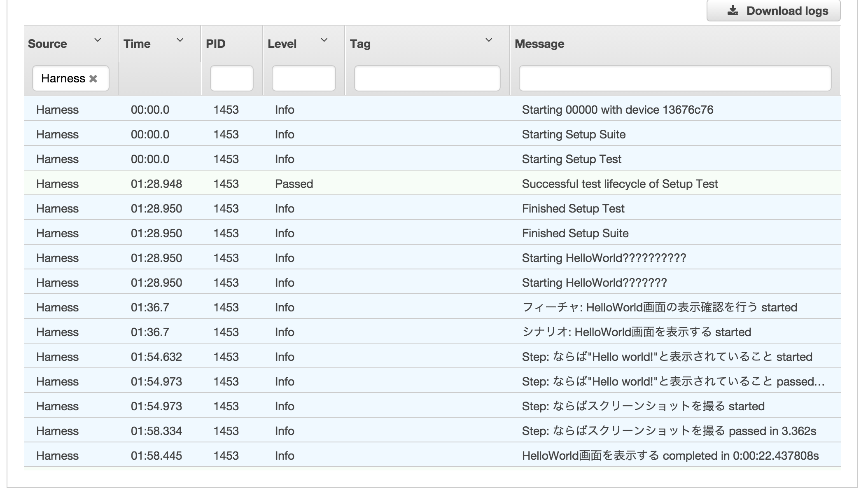Focus the Level filter text box
Image resolution: width=868 pixels, height=491 pixels.
pos(303,78)
